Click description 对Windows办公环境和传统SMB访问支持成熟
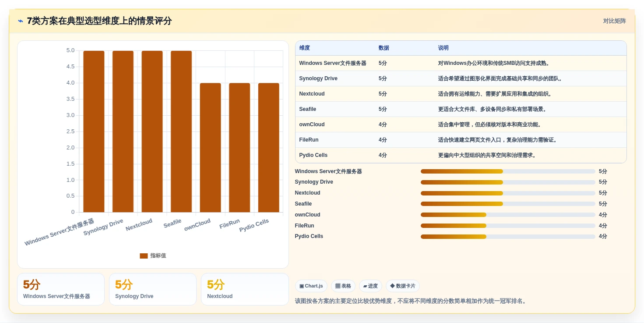 pyautogui.click(x=494, y=63)
